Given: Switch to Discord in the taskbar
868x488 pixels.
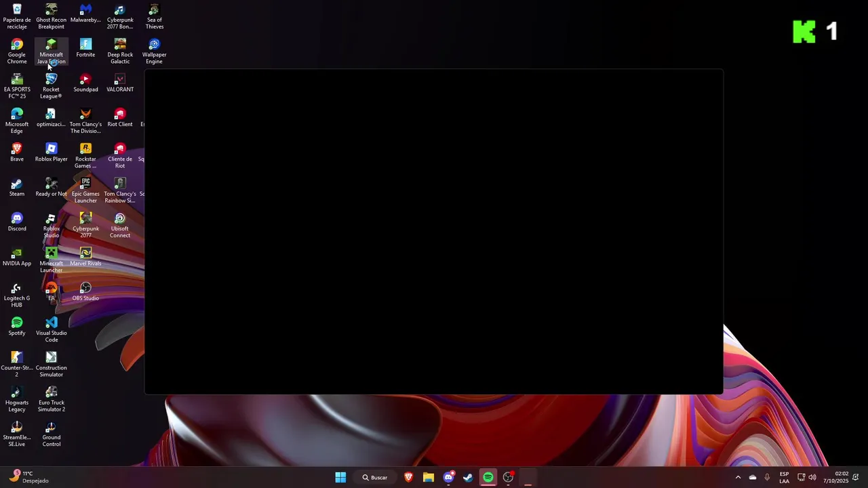Looking at the screenshot, I should pyautogui.click(x=448, y=477).
